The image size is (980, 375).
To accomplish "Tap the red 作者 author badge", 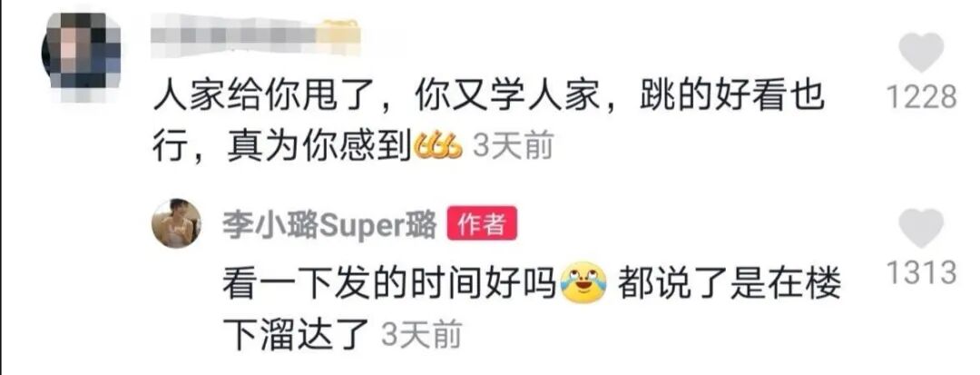I will click(482, 223).
